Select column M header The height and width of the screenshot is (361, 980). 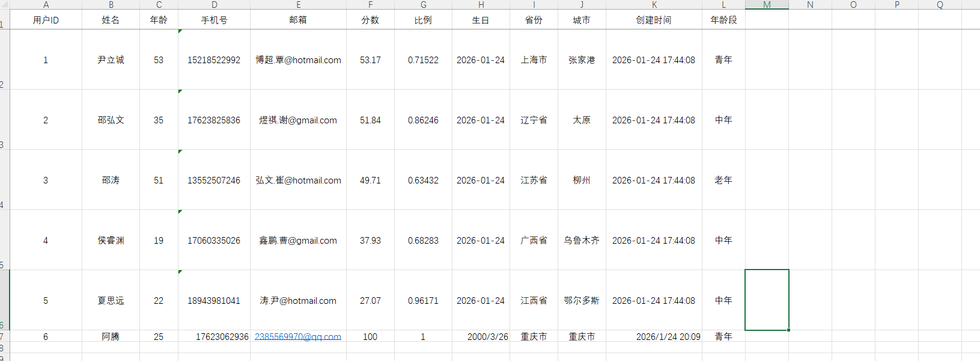pos(767,5)
